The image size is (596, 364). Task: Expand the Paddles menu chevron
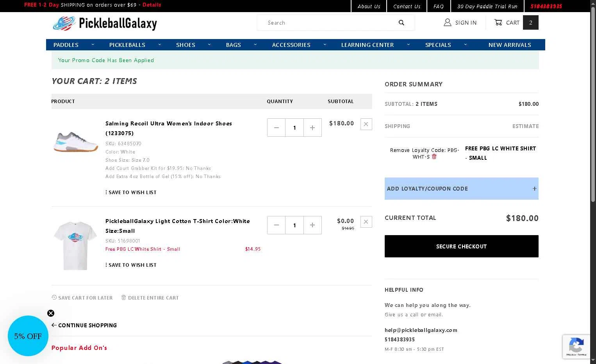[x=93, y=45]
